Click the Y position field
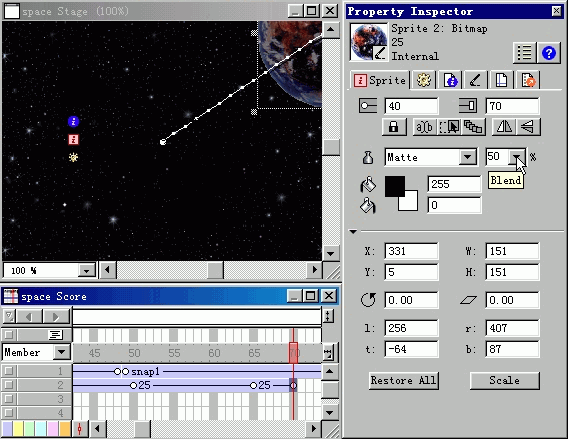 411,272
